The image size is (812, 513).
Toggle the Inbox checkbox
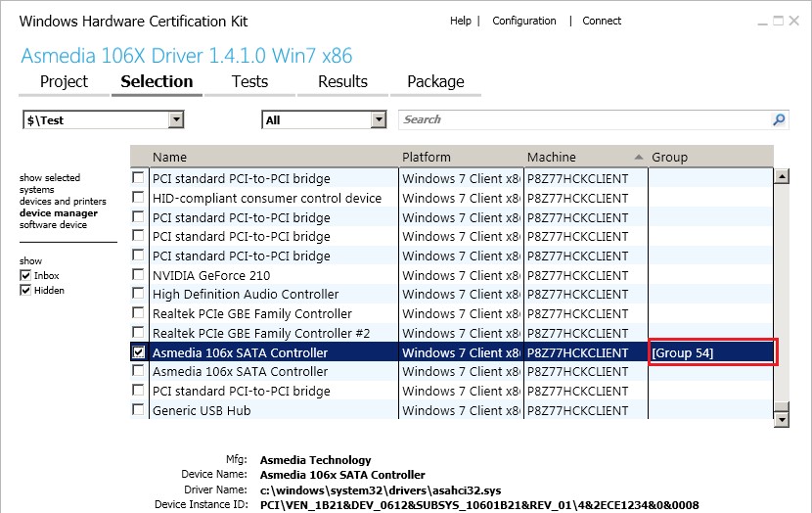(25, 275)
